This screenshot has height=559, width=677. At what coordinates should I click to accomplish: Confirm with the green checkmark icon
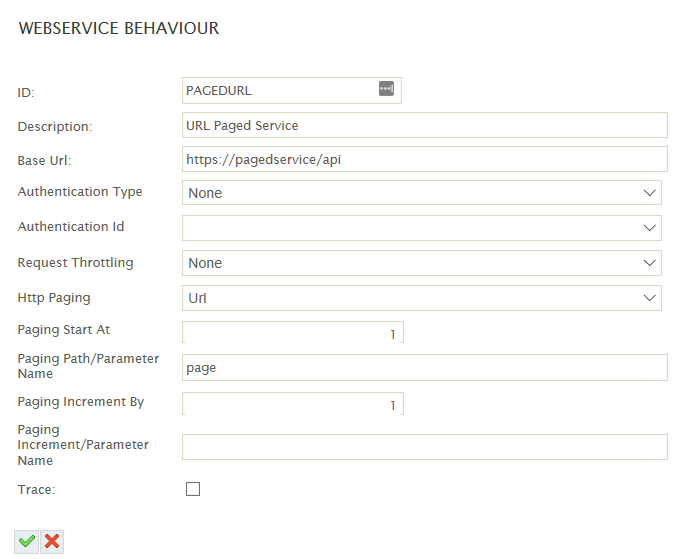26,541
